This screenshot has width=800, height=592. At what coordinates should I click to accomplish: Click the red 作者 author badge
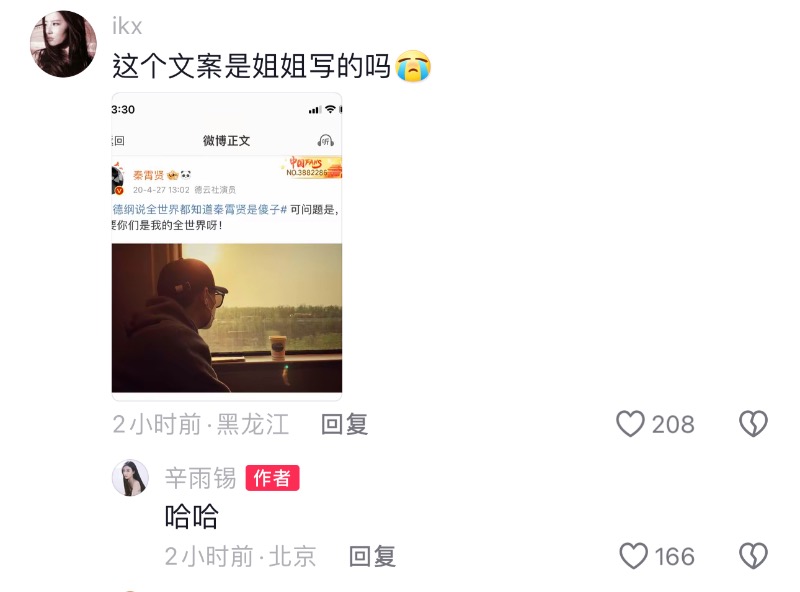272,478
